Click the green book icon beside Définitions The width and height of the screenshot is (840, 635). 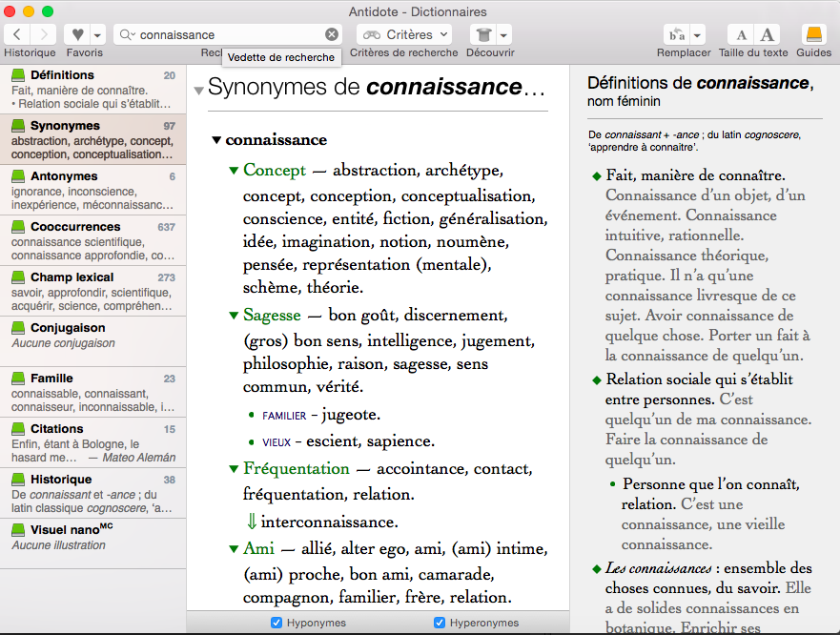(x=18, y=75)
